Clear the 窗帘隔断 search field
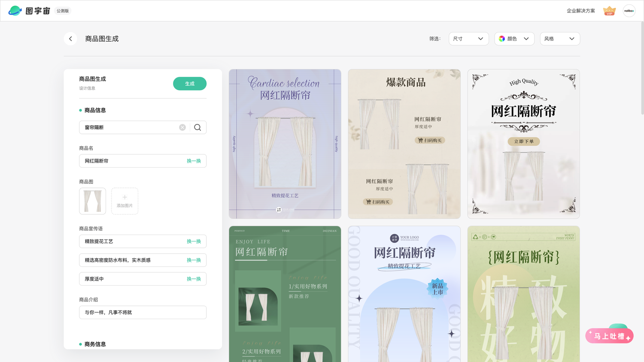644x362 pixels. [182, 127]
